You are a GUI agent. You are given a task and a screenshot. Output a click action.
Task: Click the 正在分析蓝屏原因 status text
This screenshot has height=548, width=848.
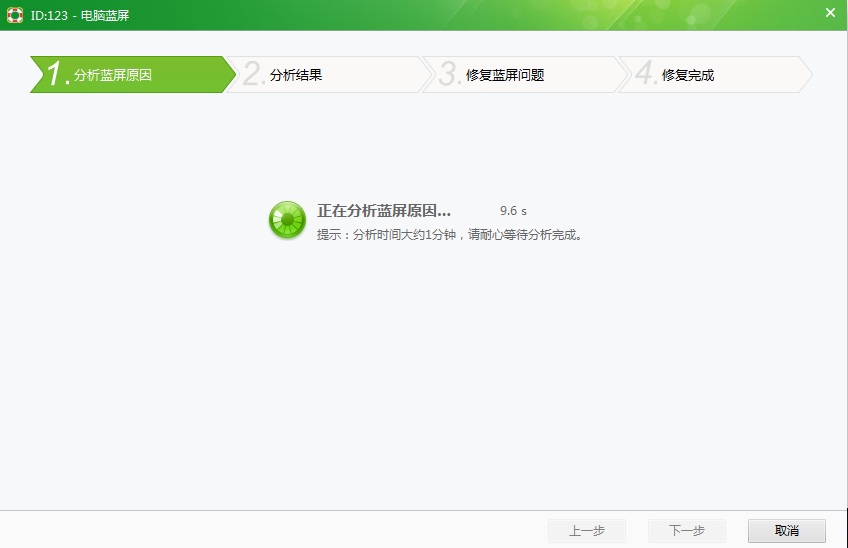tap(384, 210)
